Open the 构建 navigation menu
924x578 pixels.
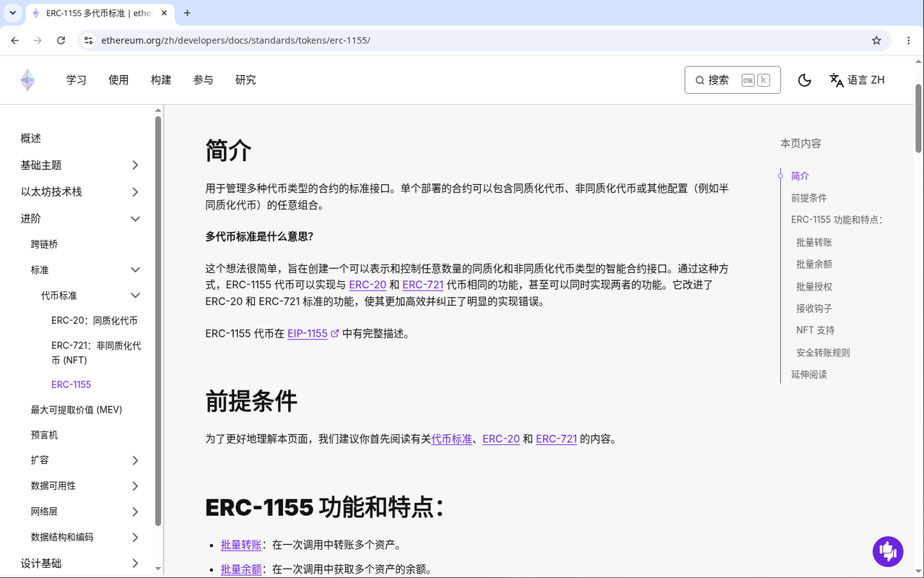[161, 80]
